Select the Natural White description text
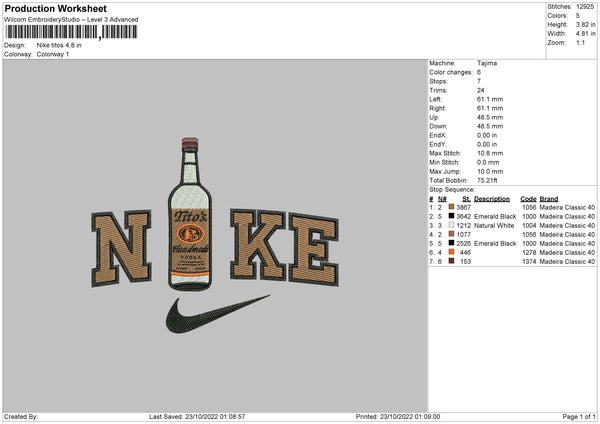The height and width of the screenshot is (424, 600). point(494,226)
